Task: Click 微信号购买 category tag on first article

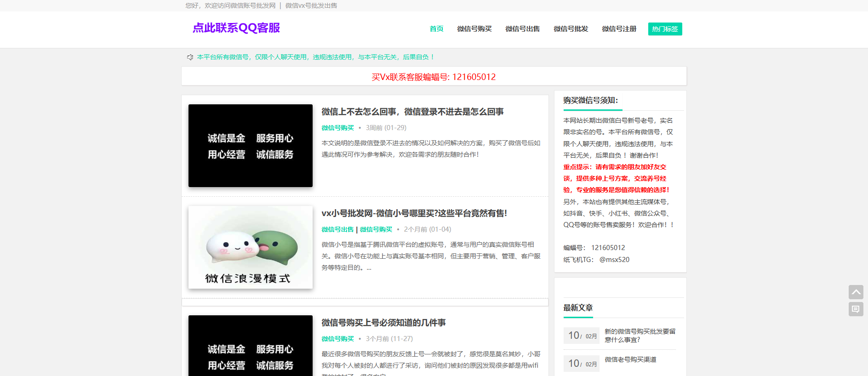Action: tap(337, 128)
